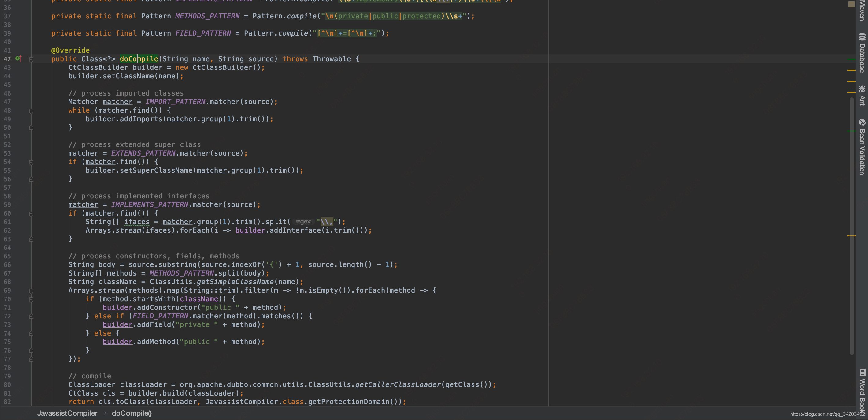Click the 'Throwable' type on line 42
Screen dimensions: 868x420
332,59
